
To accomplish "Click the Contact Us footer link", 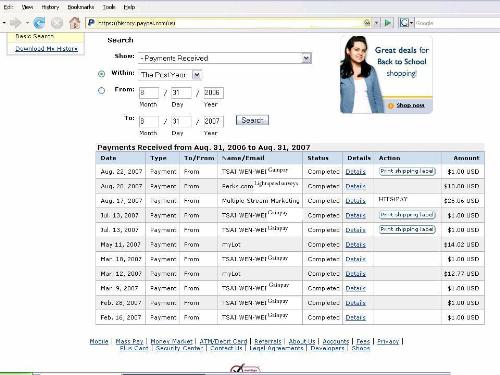I will [x=226, y=348].
